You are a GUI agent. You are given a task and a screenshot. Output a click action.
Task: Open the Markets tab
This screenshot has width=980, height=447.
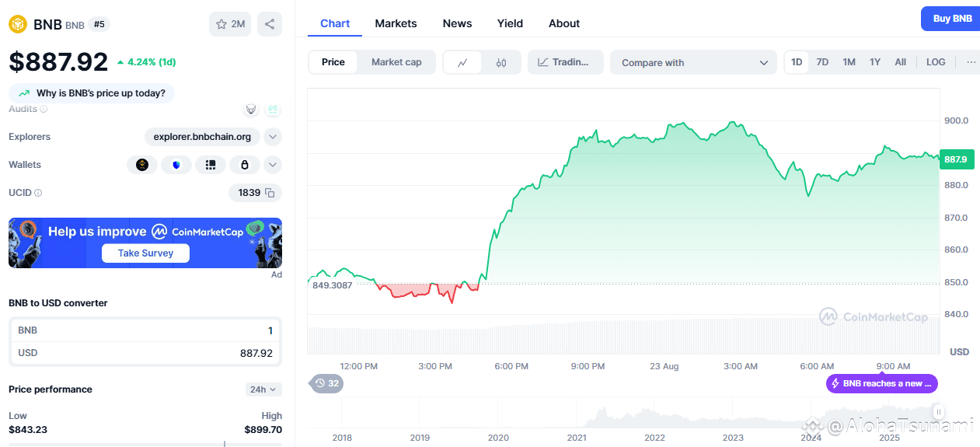pos(396,23)
